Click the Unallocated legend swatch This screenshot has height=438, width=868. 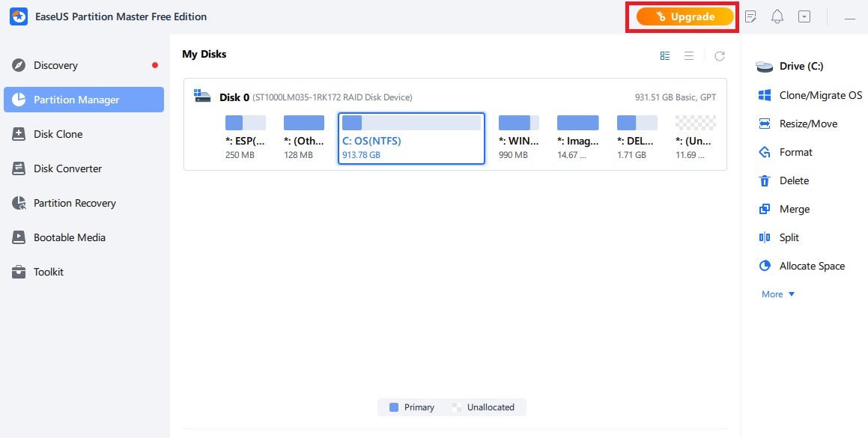457,407
